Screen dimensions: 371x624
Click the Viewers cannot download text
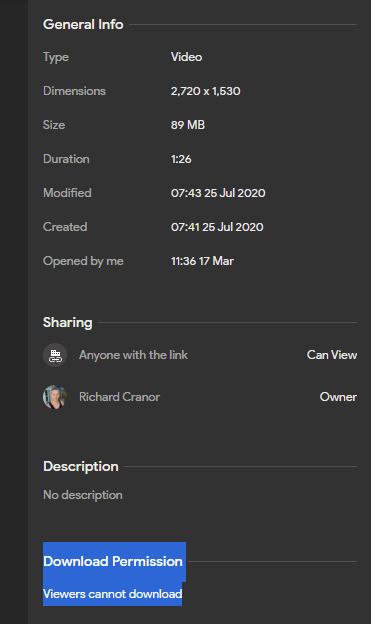pyautogui.click(x=113, y=594)
